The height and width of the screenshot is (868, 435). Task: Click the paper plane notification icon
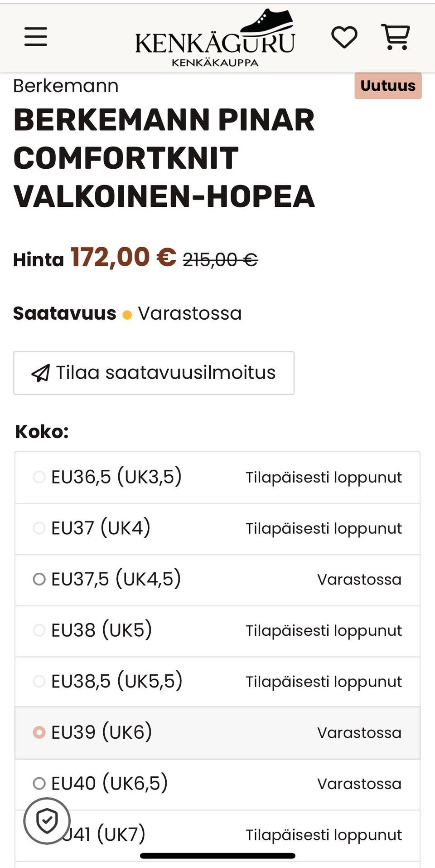coord(40,373)
